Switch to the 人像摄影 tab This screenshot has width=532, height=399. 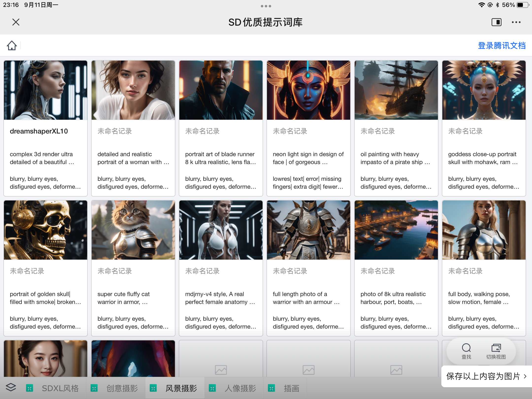(x=240, y=388)
